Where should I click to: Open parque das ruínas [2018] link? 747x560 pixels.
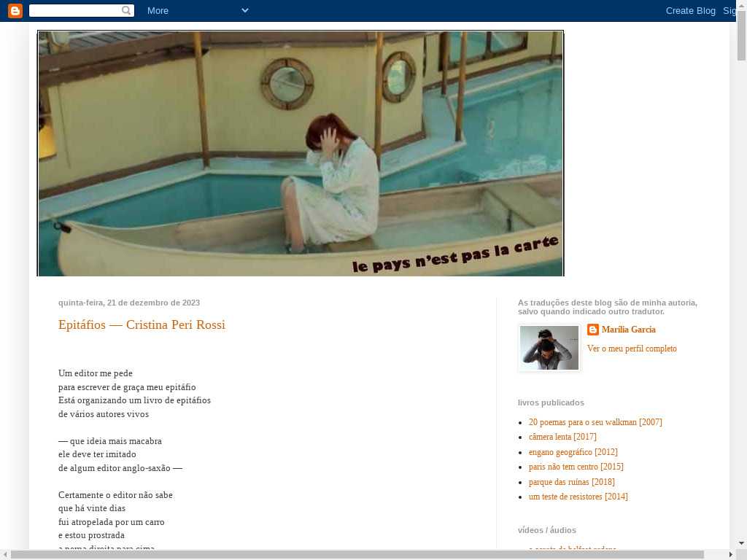click(x=572, y=482)
